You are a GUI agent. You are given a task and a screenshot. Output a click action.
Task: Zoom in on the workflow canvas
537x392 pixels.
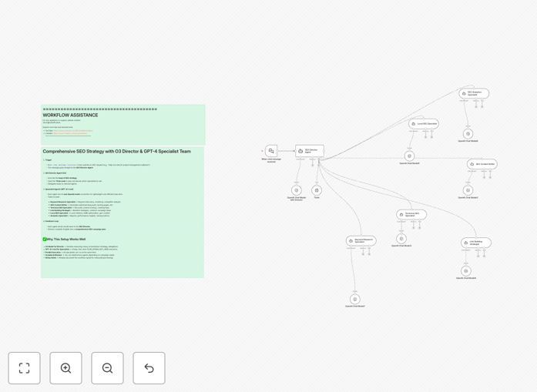(65, 368)
